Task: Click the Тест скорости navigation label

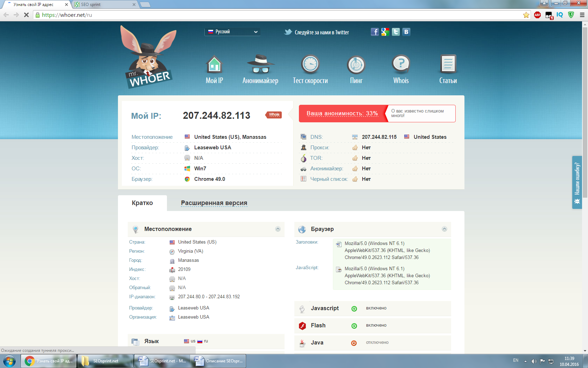Action: pyautogui.click(x=310, y=81)
